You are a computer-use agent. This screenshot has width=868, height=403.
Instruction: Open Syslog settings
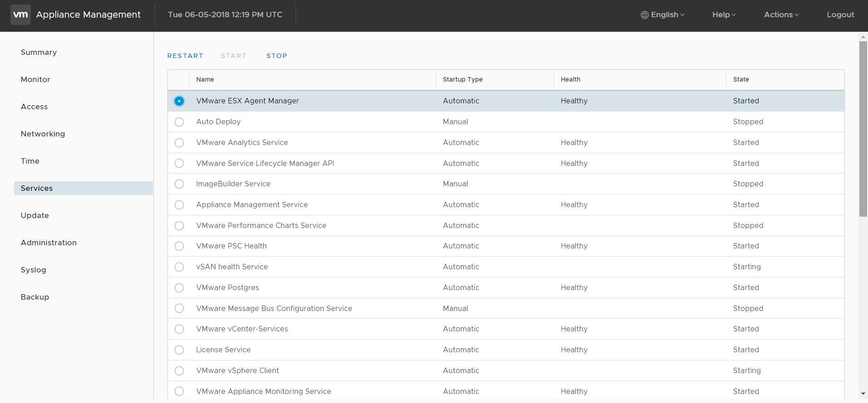coord(33,270)
